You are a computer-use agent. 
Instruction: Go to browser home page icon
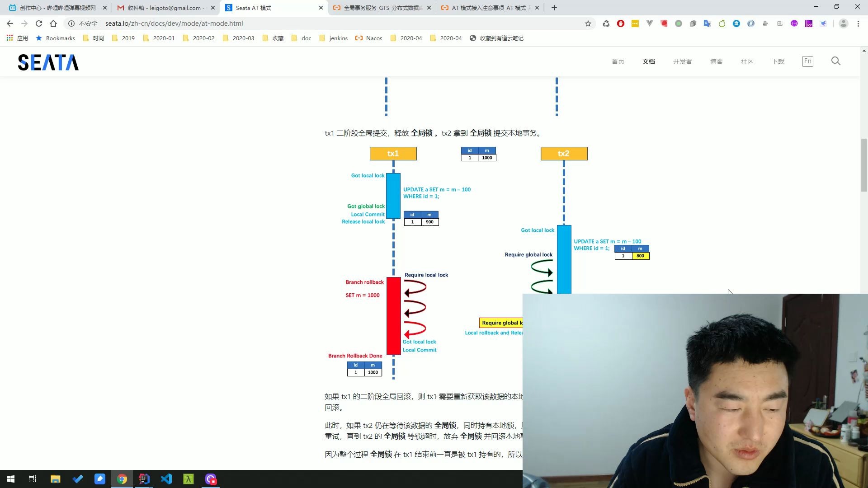coord(53,23)
